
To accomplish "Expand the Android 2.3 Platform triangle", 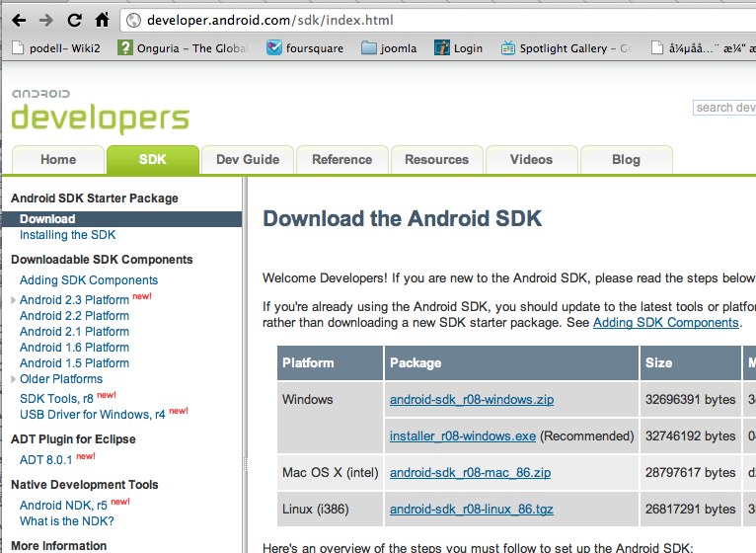I will coord(14,300).
